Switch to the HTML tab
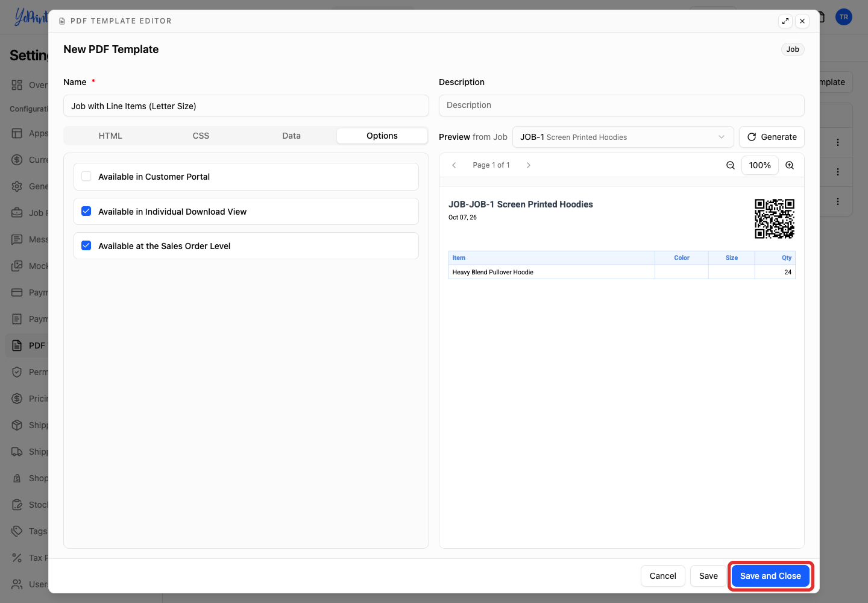The height and width of the screenshot is (603, 868). [110, 136]
